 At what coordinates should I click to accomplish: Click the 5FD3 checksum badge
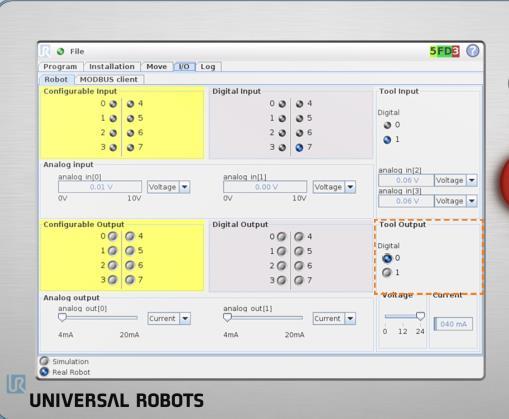click(x=445, y=51)
